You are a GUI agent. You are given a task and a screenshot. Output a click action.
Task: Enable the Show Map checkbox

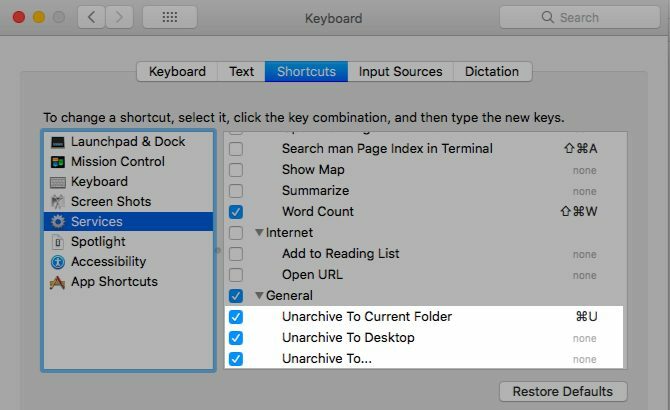pyautogui.click(x=236, y=170)
